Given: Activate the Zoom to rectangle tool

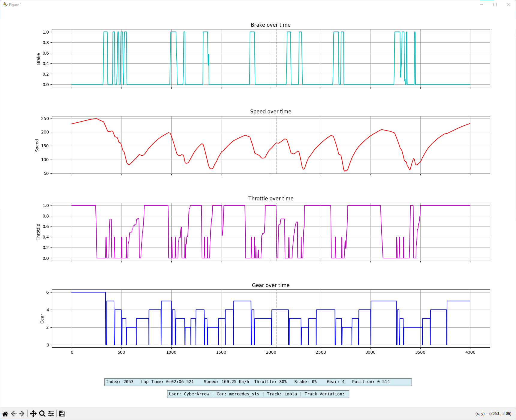Looking at the screenshot, I should [x=42, y=414].
